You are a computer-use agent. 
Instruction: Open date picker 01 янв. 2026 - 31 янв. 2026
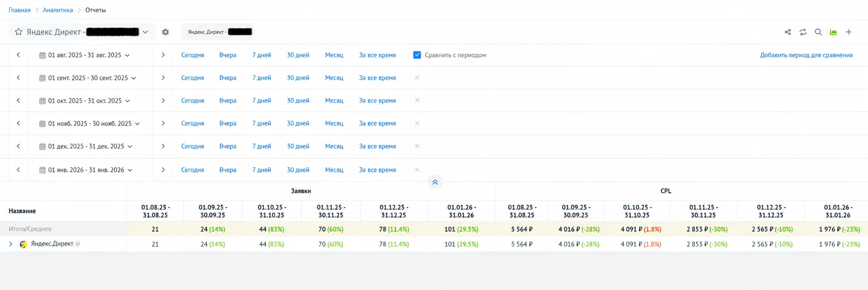point(86,170)
